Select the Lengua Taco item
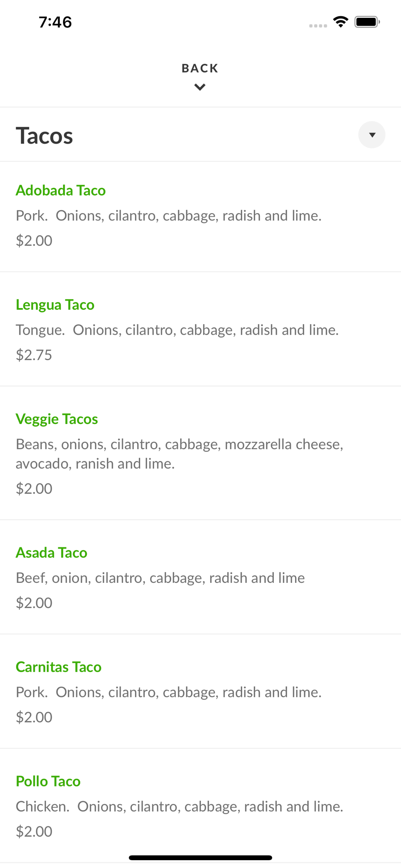 pyautogui.click(x=55, y=305)
